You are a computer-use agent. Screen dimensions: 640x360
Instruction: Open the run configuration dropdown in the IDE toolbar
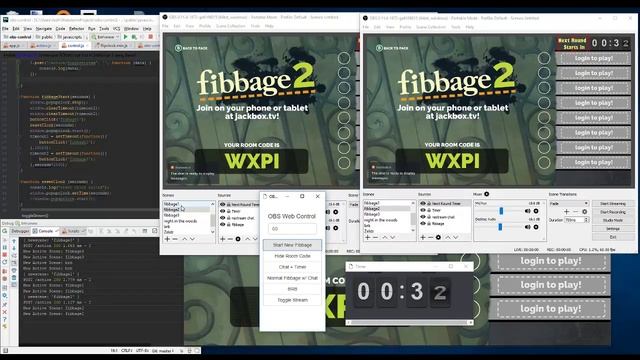[105, 37]
